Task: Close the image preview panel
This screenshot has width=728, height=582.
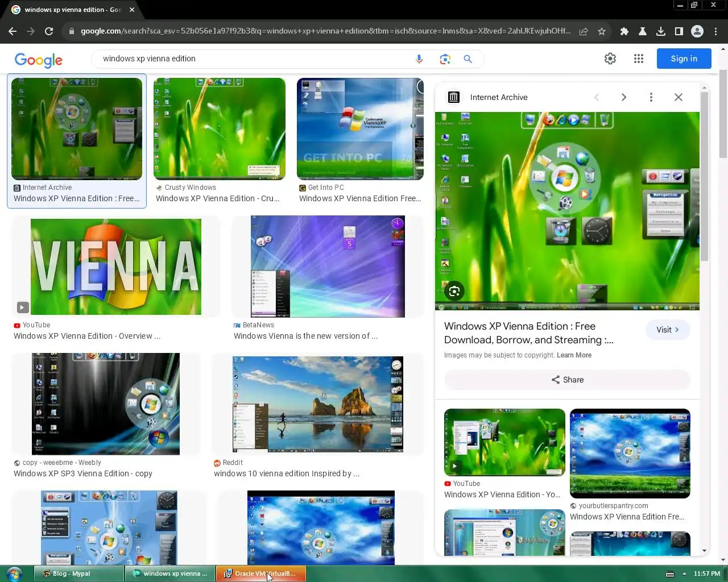Action: tap(679, 97)
